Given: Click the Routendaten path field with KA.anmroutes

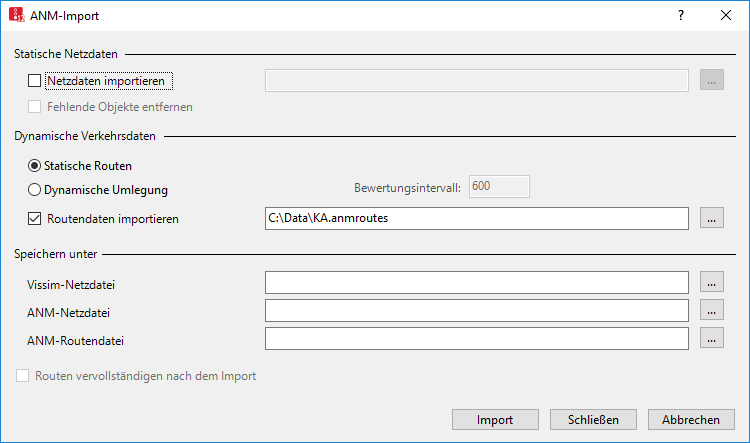Looking at the screenshot, I should (476, 218).
